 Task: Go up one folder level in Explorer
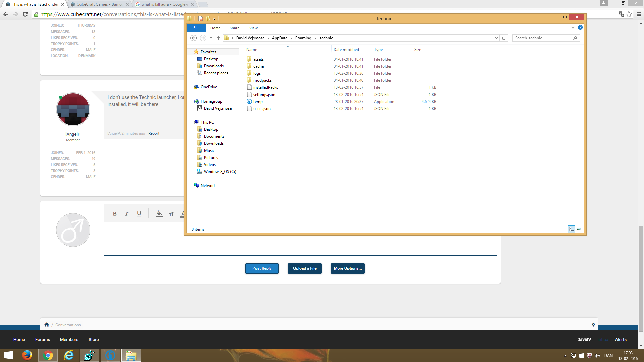pyautogui.click(x=219, y=38)
